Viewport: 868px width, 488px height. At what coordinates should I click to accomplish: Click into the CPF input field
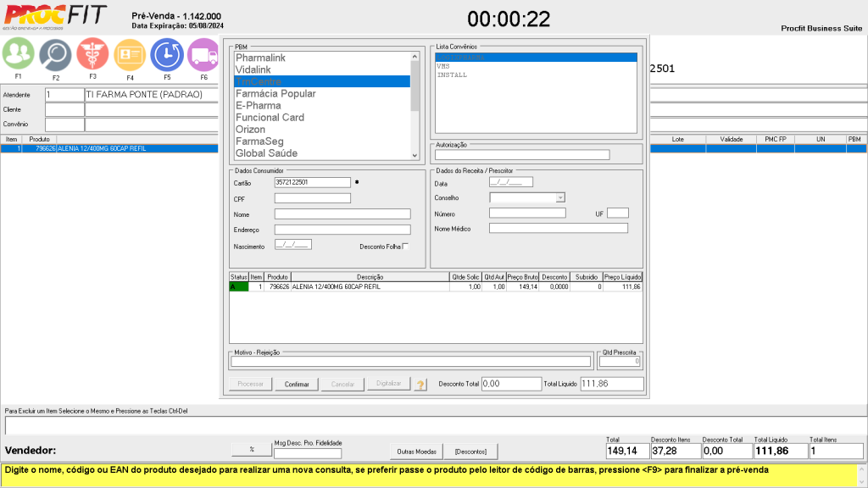312,198
